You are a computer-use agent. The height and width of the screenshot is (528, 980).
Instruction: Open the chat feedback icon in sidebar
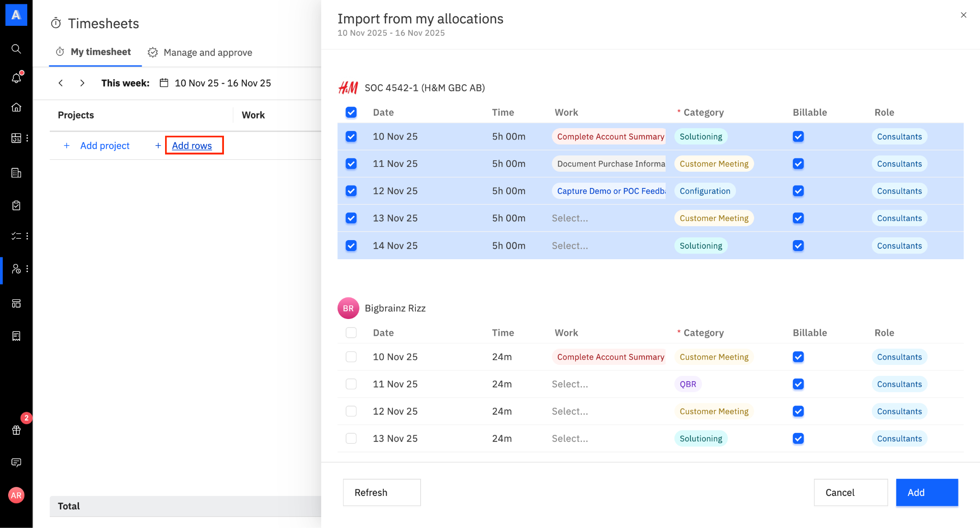16,462
